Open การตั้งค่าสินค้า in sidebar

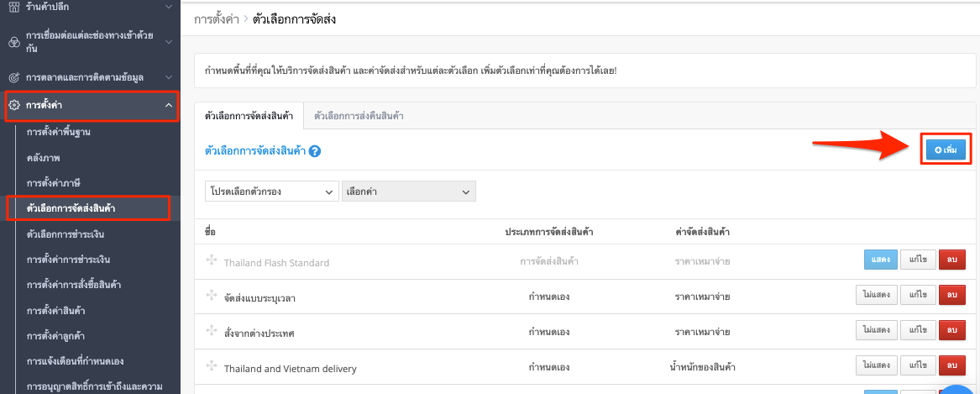coord(56,310)
